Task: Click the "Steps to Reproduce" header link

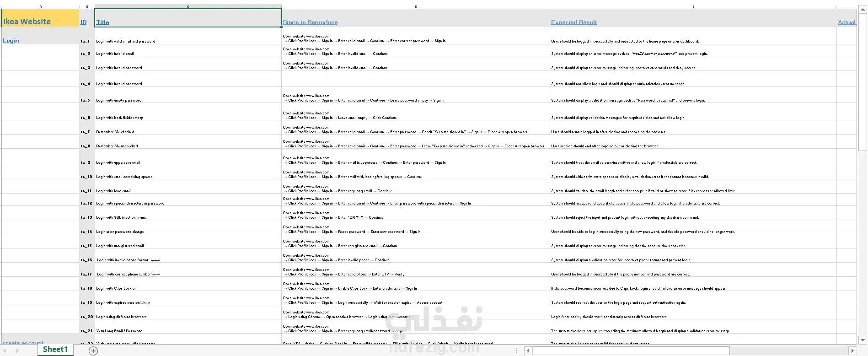Action: pyautogui.click(x=310, y=22)
